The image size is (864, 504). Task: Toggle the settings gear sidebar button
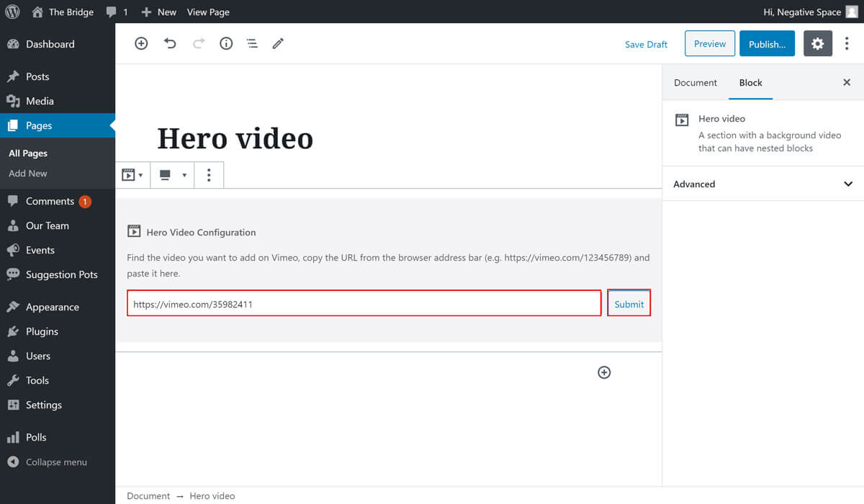point(817,44)
